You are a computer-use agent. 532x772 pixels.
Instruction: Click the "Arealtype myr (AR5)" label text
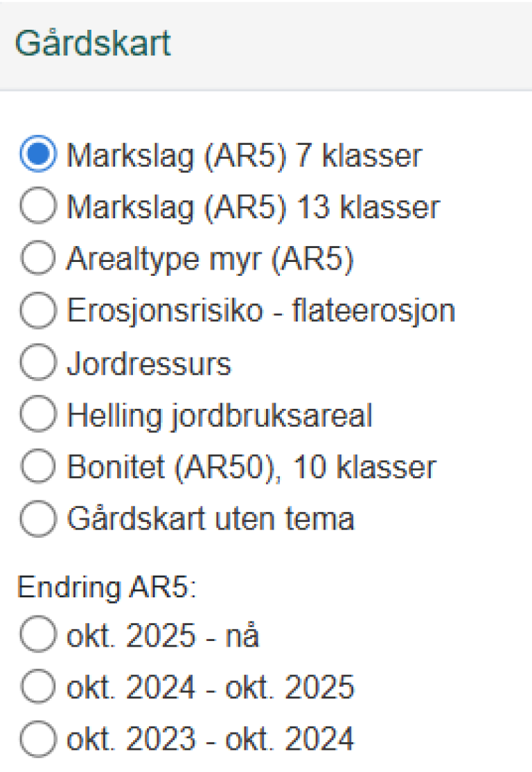210,258
